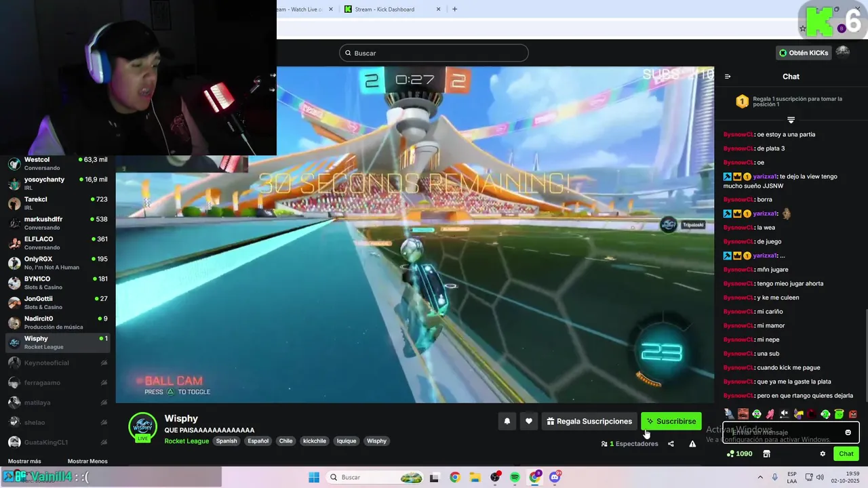This screenshot has width=868, height=488.
Task: Open the emoji picker in message box
Action: pyautogui.click(x=848, y=432)
